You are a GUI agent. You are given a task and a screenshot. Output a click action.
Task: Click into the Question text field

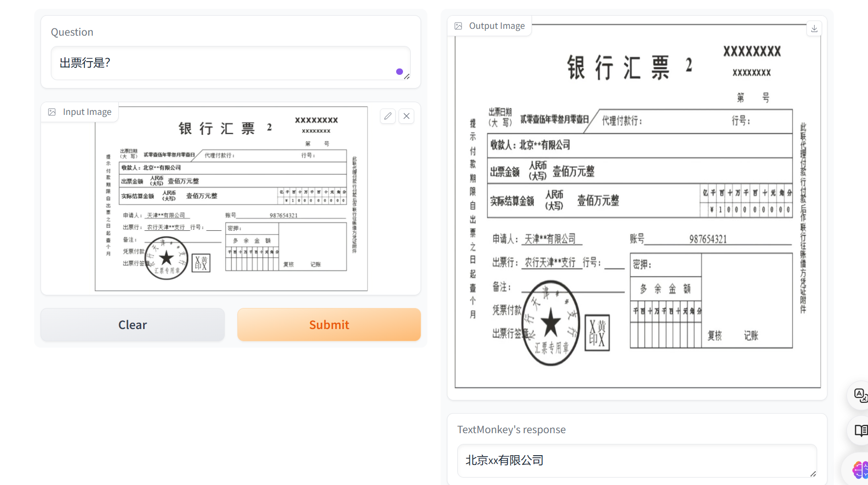tap(225, 63)
